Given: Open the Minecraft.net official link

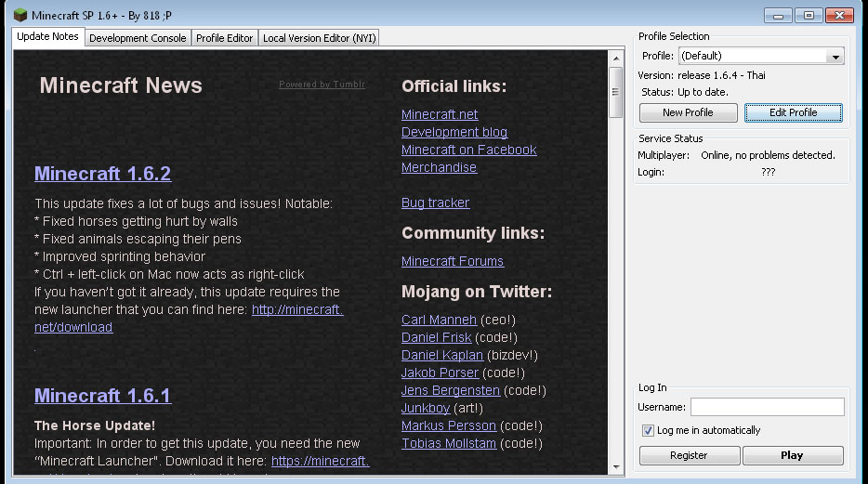Looking at the screenshot, I should click(440, 114).
